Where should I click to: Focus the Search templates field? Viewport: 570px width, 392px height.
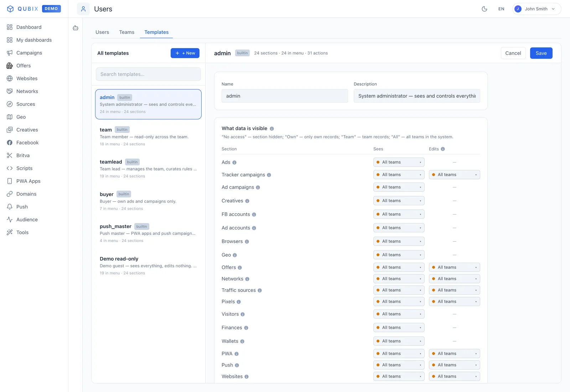(148, 74)
